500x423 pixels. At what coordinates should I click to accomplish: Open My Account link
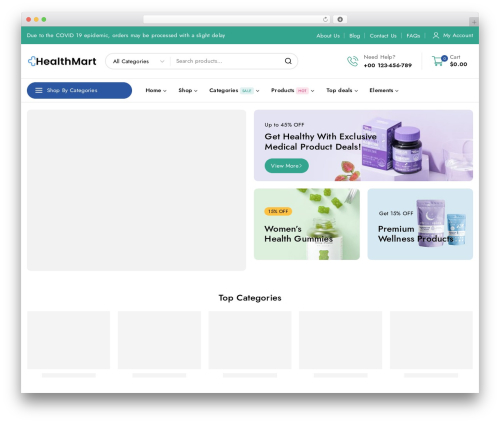click(458, 35)
